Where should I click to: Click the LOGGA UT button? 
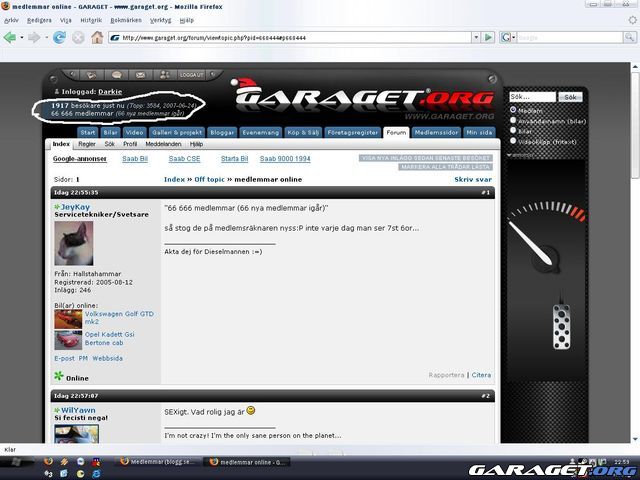pyautogui.click(x=191, y=75)
